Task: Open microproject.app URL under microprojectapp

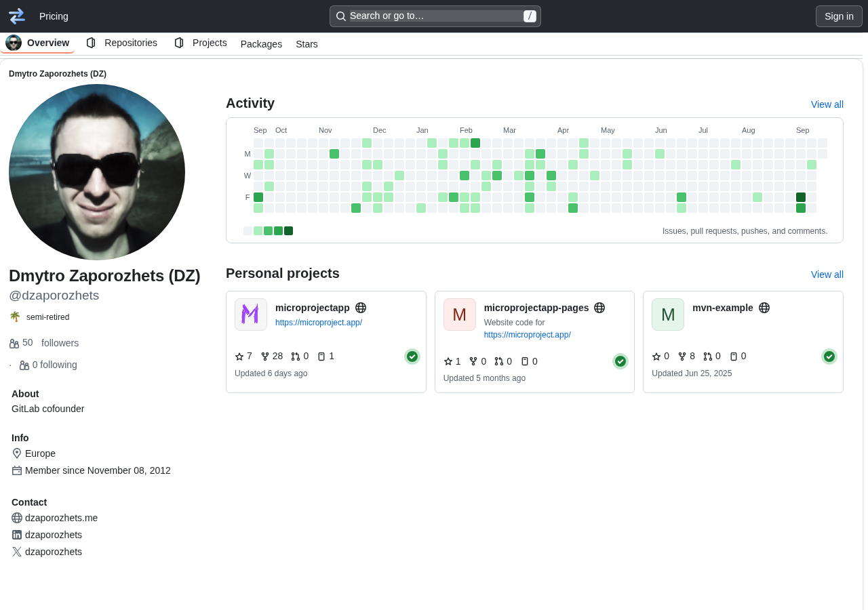Action: click(319, 323)
